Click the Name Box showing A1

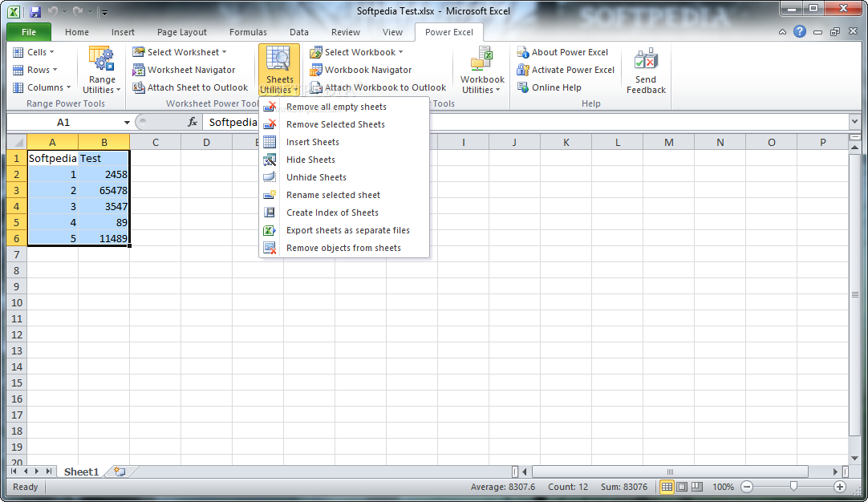(x=63, y=123)
